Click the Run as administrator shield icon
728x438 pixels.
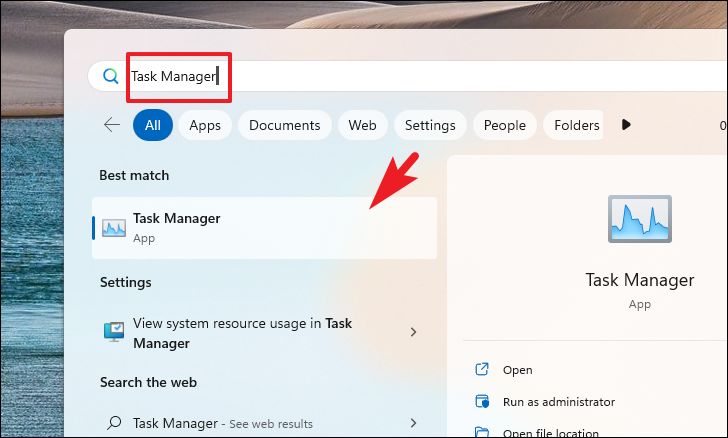[482, 401]
